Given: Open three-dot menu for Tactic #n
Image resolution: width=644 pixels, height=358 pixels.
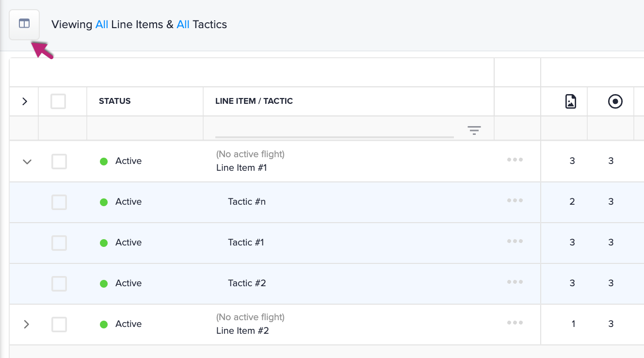Looking at the screenshot, I should pyautogui.click(x=515, y=201).
